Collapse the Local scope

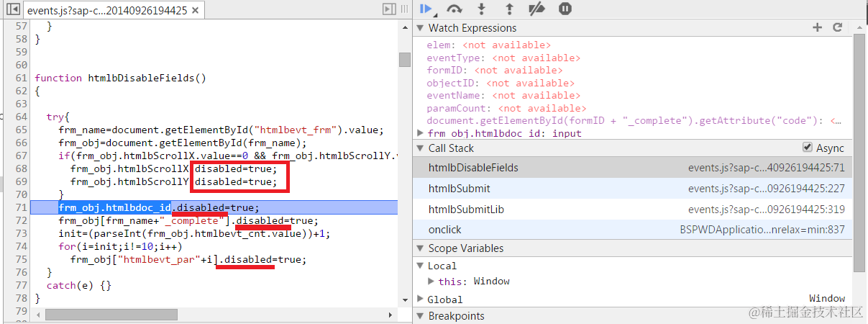(421, 266)
